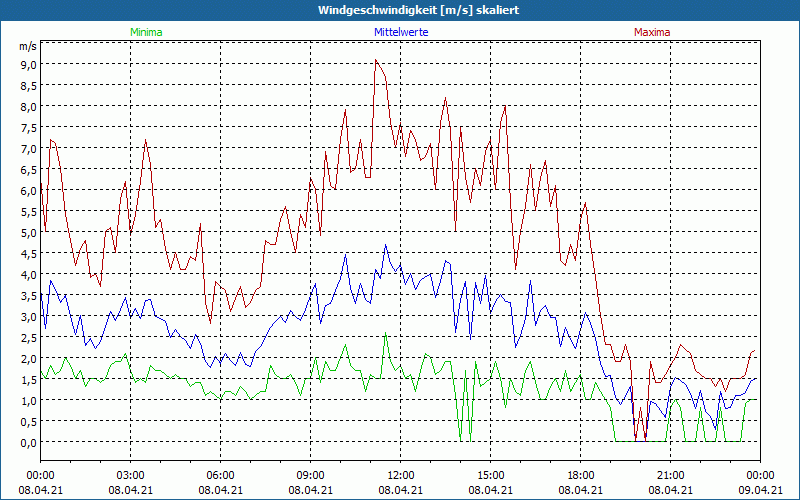
Task: Click the 06:00 time axis label
Action: [221, 475]
